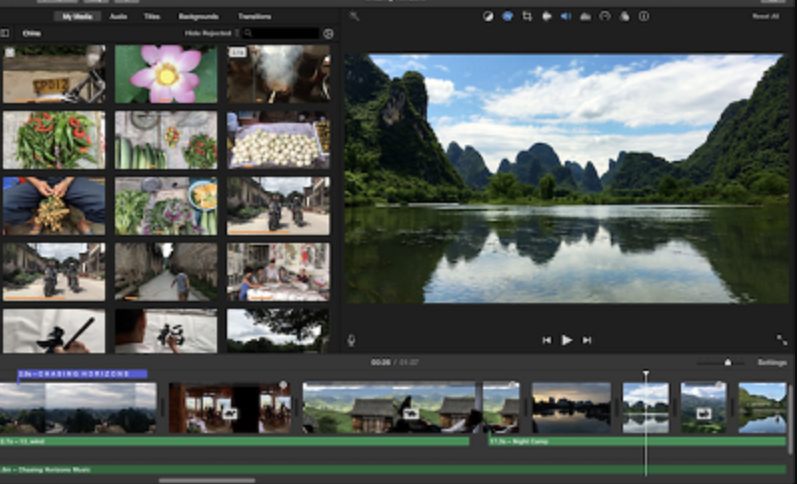
Task: Select the wooden huts timeline clip
Action: [x=411, y=408]
